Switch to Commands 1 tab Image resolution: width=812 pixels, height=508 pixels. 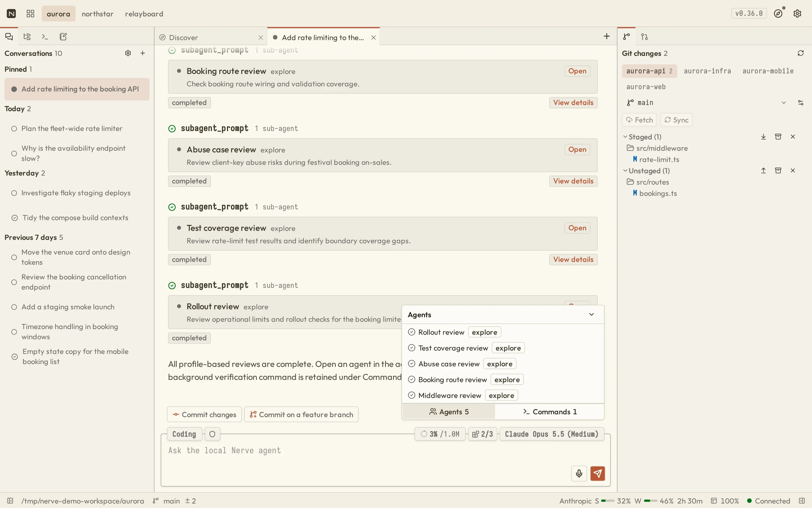[550, 411]
